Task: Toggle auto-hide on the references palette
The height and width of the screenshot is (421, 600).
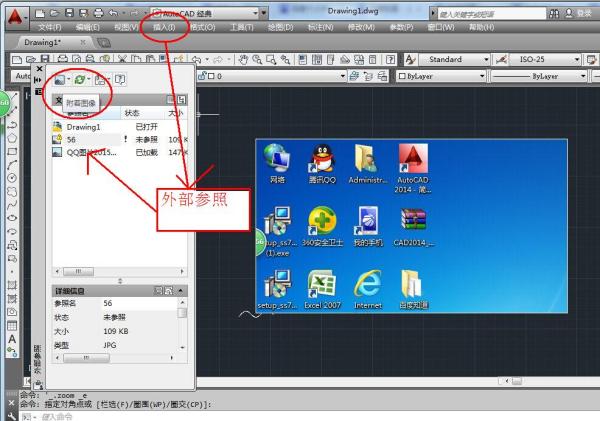Action: pos(38,80)
